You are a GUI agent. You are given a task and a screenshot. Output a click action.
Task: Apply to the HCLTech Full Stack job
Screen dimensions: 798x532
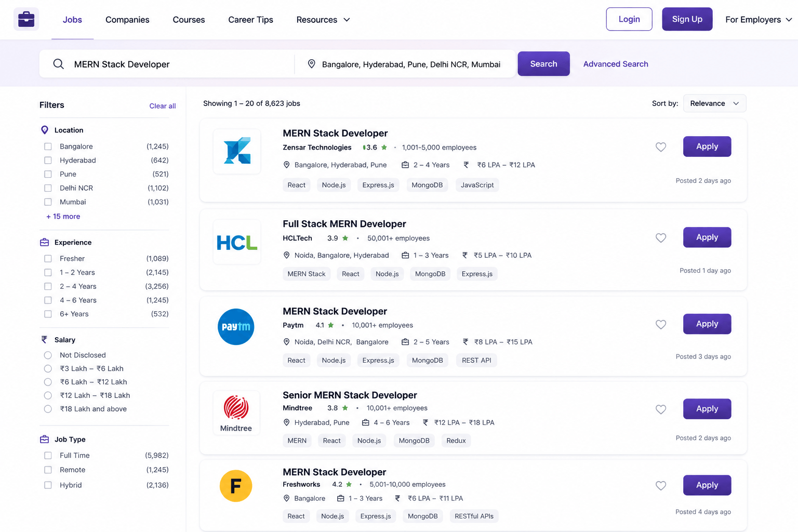coord(707,237)
